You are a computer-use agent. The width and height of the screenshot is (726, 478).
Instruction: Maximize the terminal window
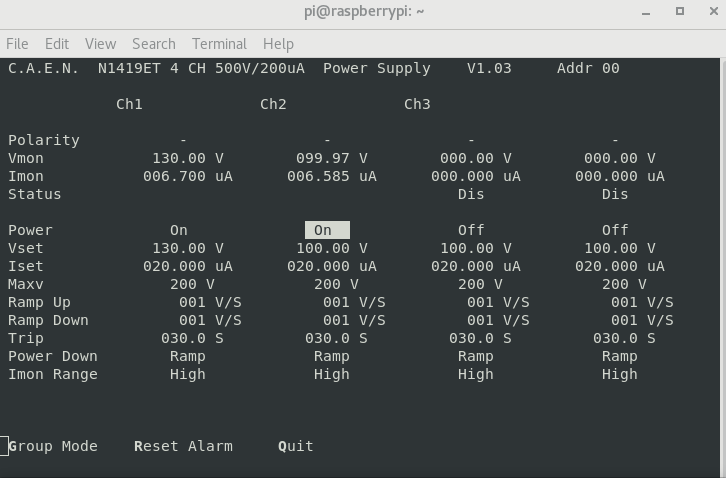pos(680,11)
